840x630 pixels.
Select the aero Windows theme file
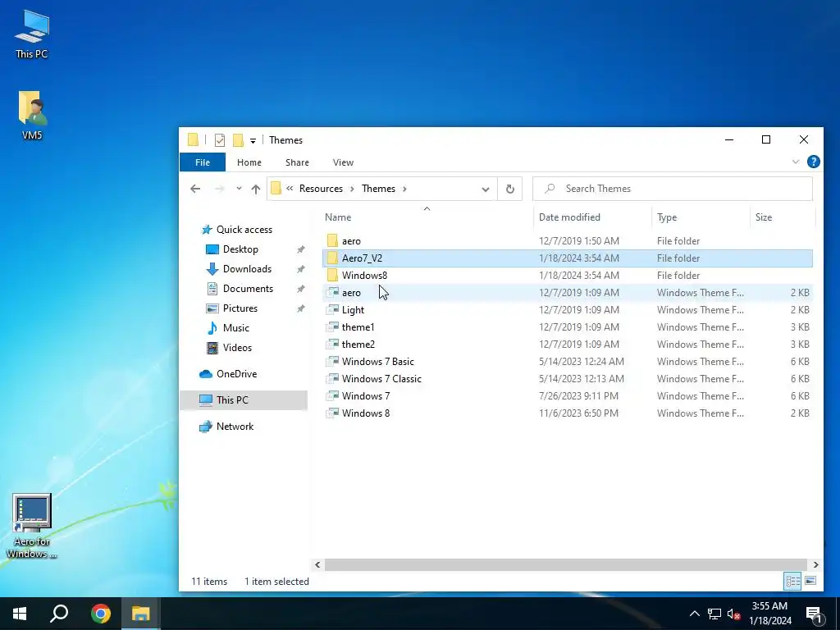(568, 293)
